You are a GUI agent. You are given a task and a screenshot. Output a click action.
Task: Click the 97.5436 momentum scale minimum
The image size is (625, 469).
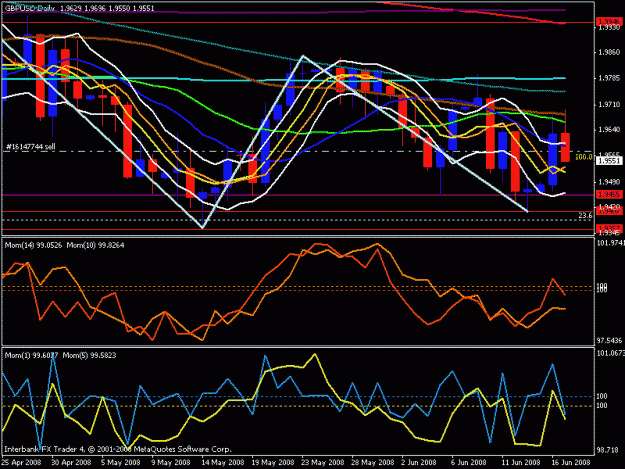[x=609, y=341]
